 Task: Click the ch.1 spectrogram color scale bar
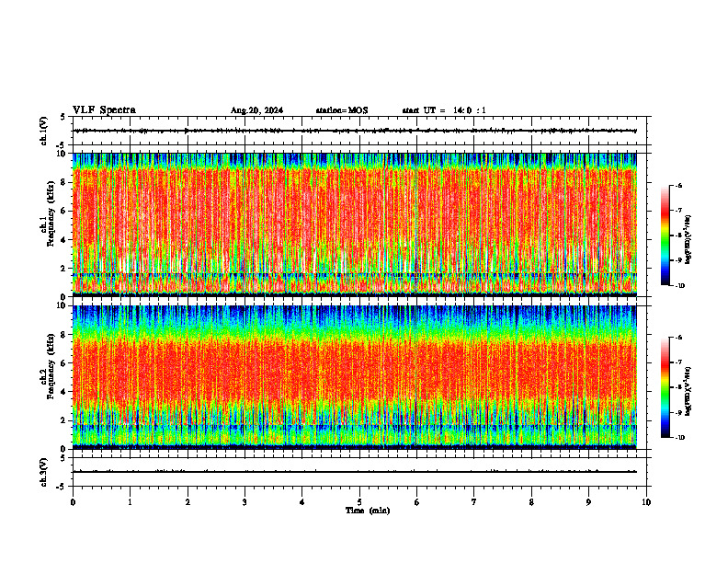click(x=665, y=236)
